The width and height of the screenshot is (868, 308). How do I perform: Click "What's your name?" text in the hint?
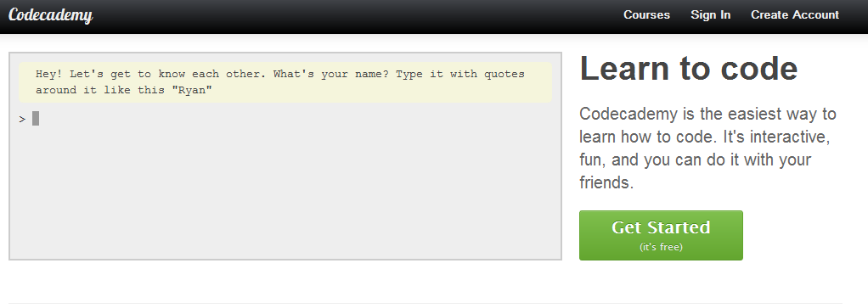pyautogui.click(x=331, y=74)
